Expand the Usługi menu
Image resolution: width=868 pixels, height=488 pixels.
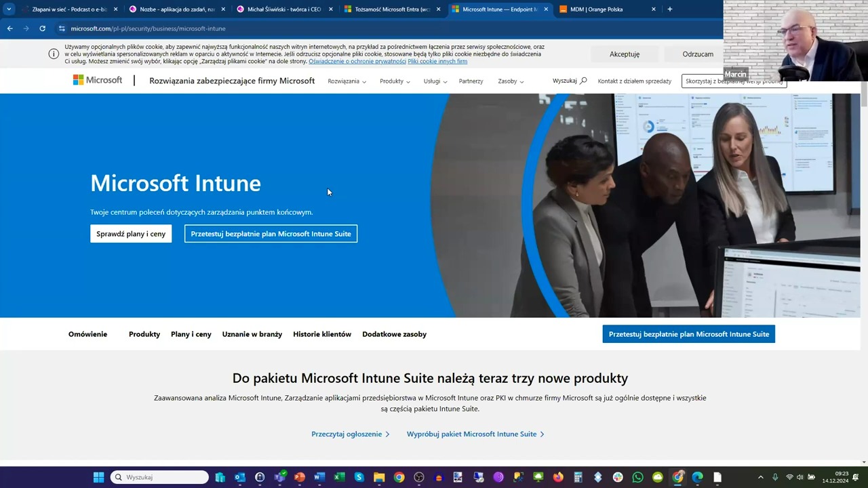[435, 81]
